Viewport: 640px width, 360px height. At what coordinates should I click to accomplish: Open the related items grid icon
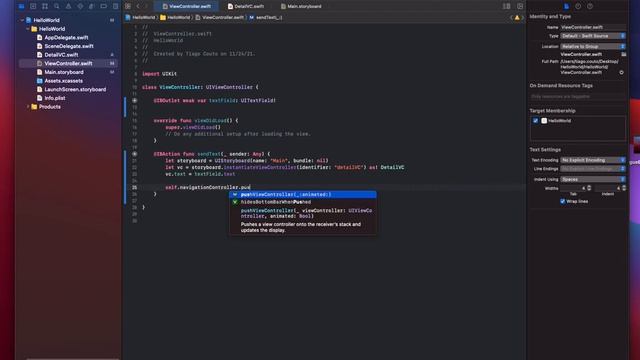(128, 6)
